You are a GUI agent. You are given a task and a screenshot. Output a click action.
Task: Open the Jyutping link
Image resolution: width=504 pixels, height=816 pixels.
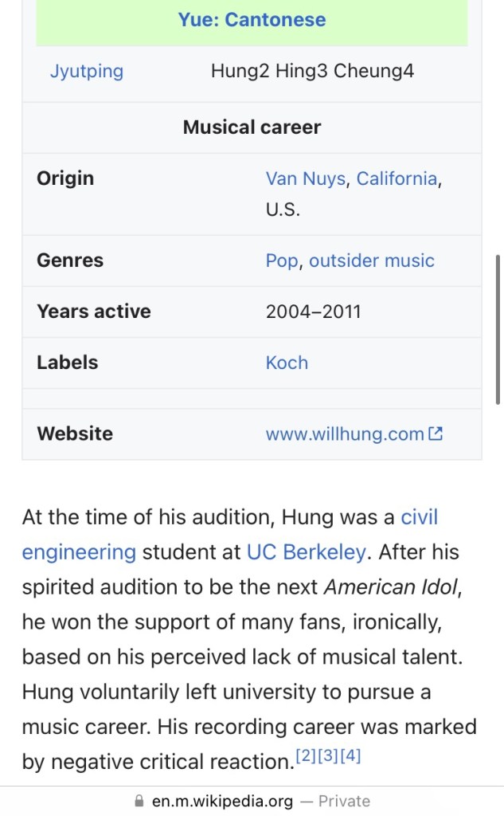pyautogui.click(x=87, y=71)
